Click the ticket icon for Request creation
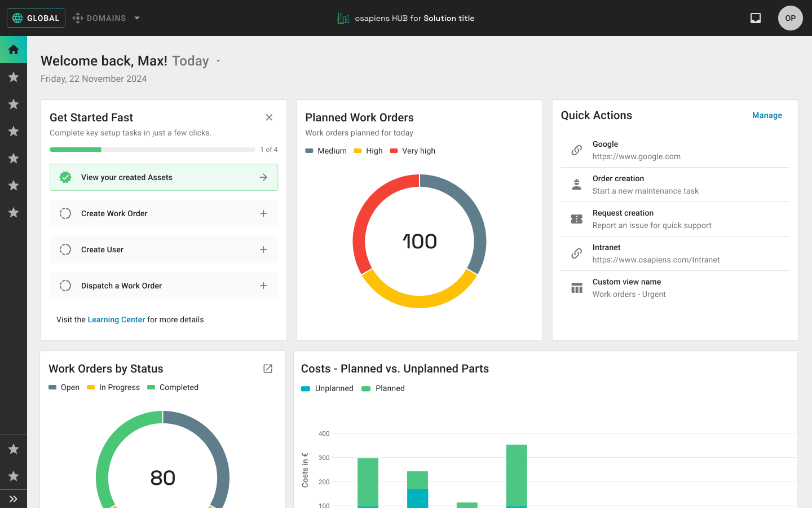This screenshot has width=812, height=508. (576, 219)
